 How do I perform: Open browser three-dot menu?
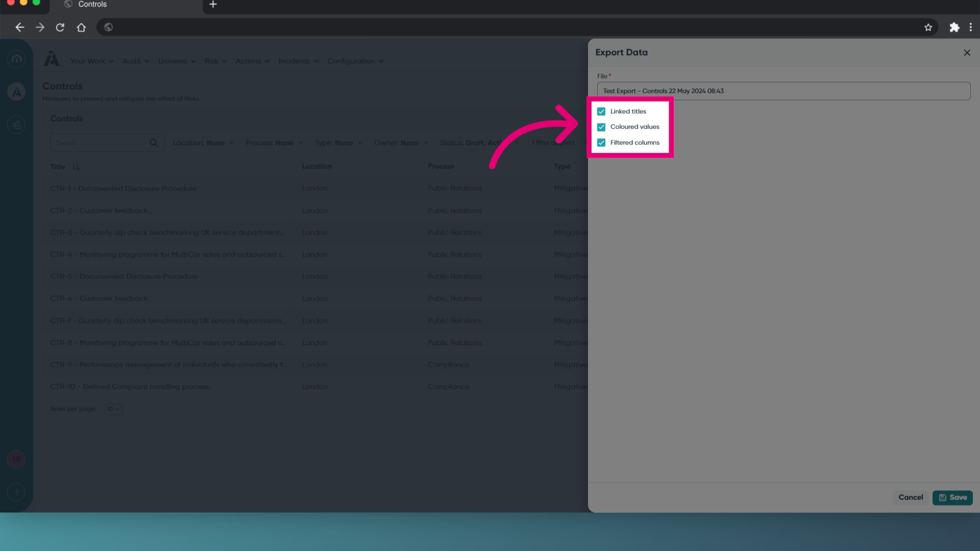(971, 28)
